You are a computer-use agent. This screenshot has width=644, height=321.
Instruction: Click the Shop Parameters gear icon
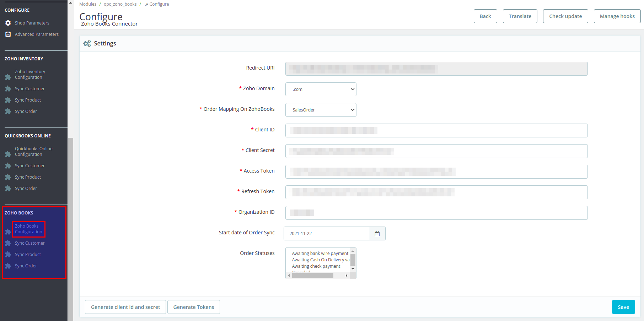pyautogui.click(x=8, y=23)
